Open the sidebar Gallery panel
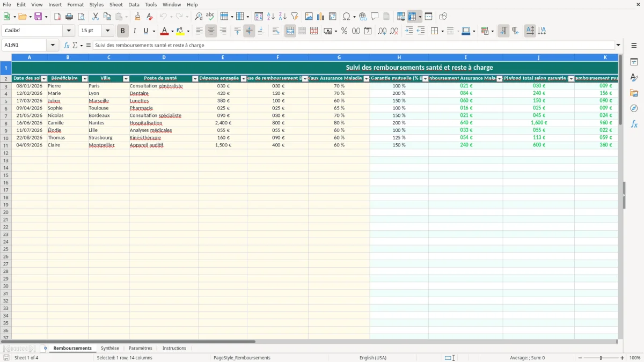This screenshot has height=362, width=644. click(634, 93)
